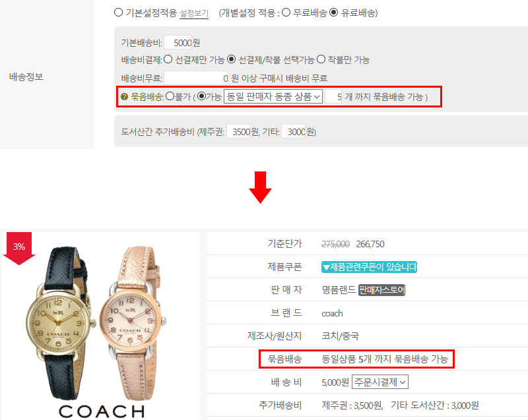Screen dimensions: 528x420
Task: Click the 제주권 3500 surcharge field
Action: [x=239, y=131]
